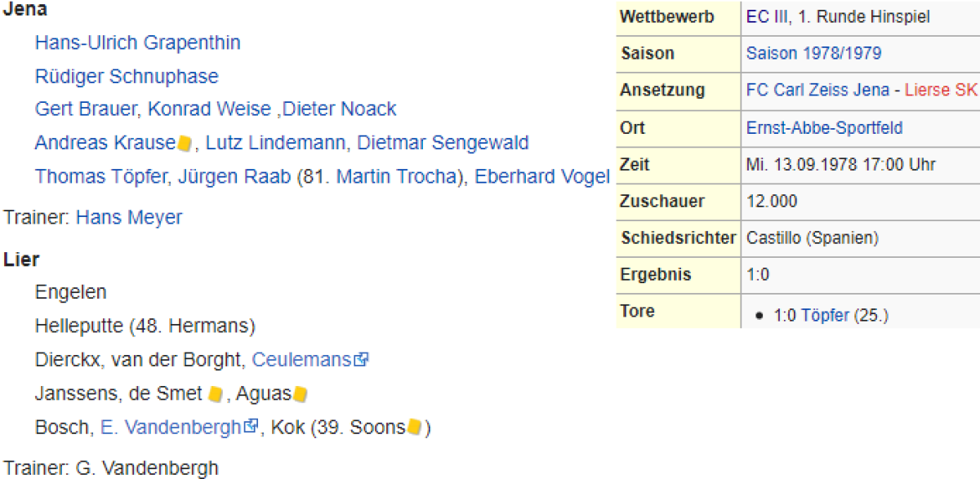Go to Saison 1978/1979 page
Image resolution: width=980 pixels, height=479 pixels.
813,54
